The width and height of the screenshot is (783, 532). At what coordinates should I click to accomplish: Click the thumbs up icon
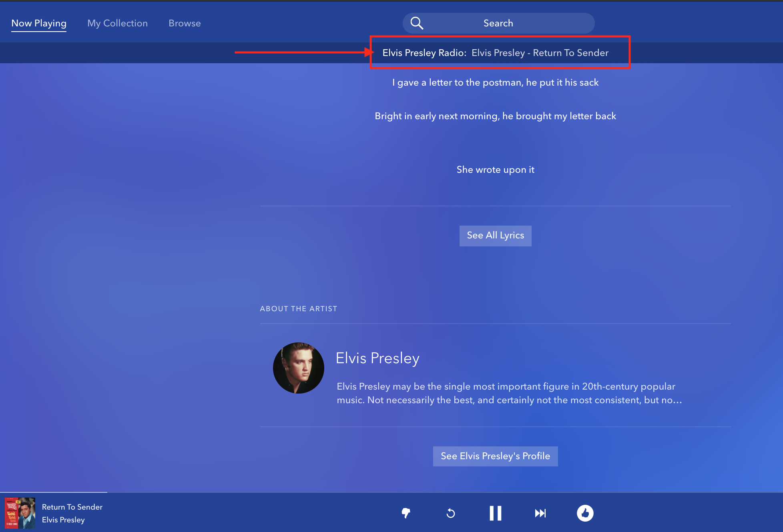coord(585,513)
